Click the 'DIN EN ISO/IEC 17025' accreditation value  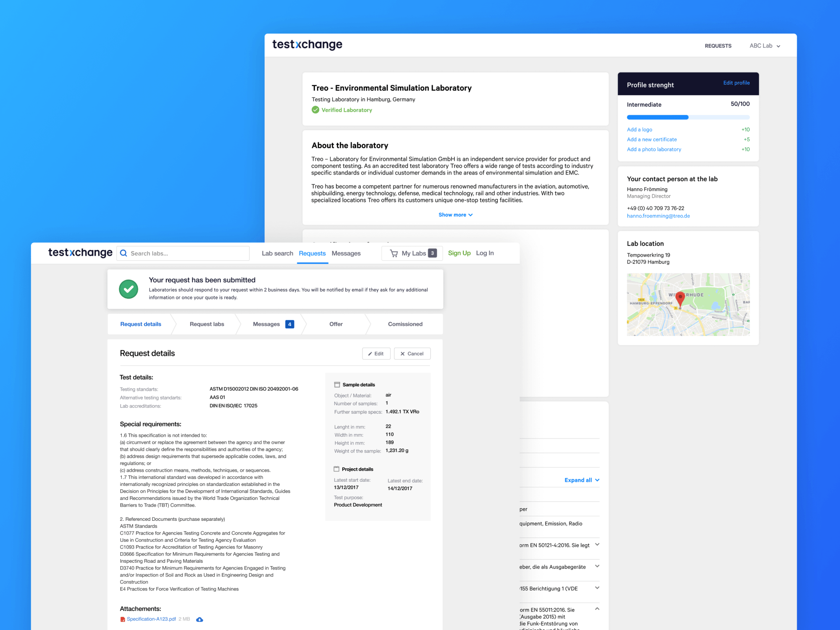(234, 406)
